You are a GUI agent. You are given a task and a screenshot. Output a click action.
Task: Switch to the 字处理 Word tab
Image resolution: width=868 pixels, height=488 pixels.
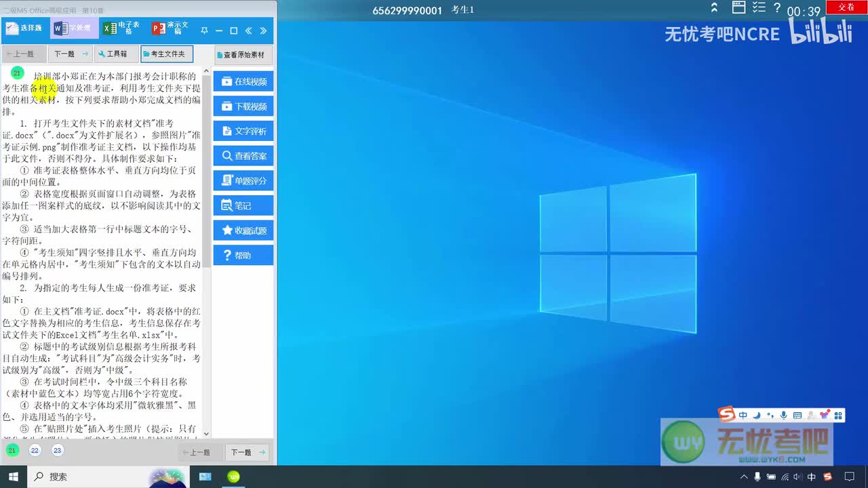[75, 28]
